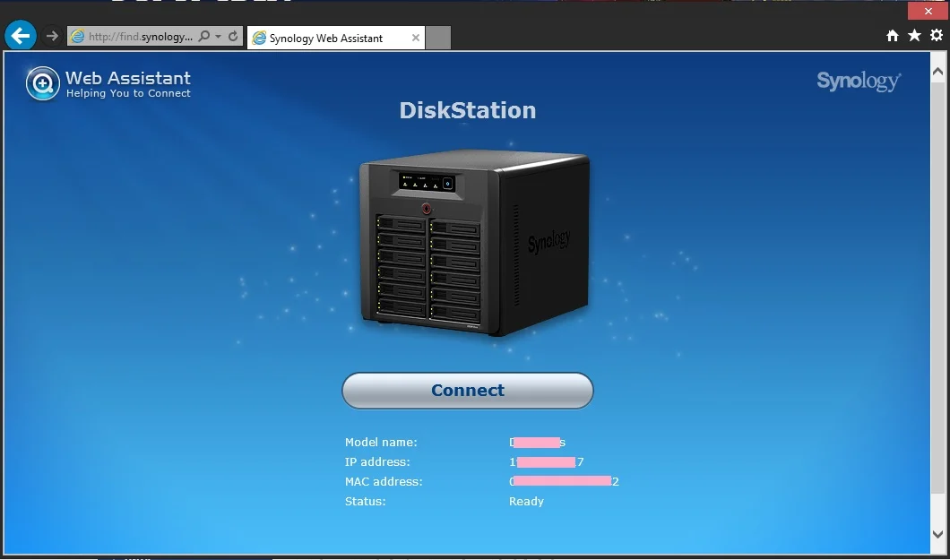The width and height of the screenshot is (950, 560).
Task: Click the 'Ready' status value
Action: [x=526, y=501]
